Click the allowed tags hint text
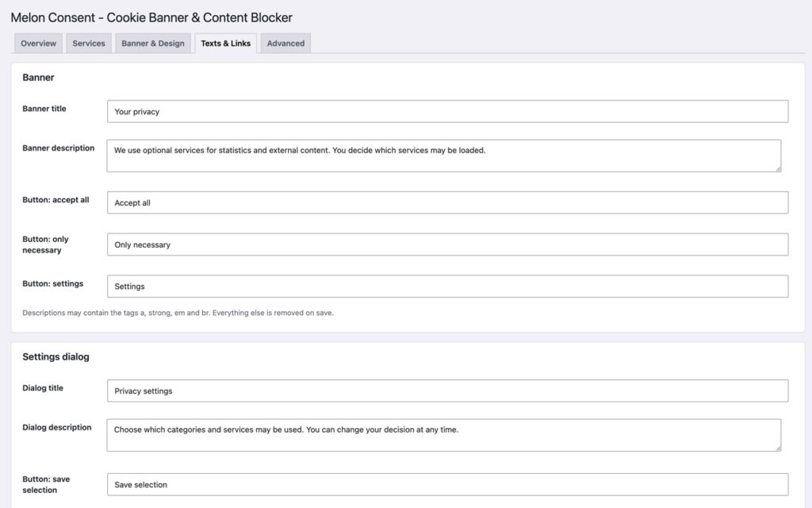Image resolution: width=812 pixels, height=508 pixels. (178, 313)
